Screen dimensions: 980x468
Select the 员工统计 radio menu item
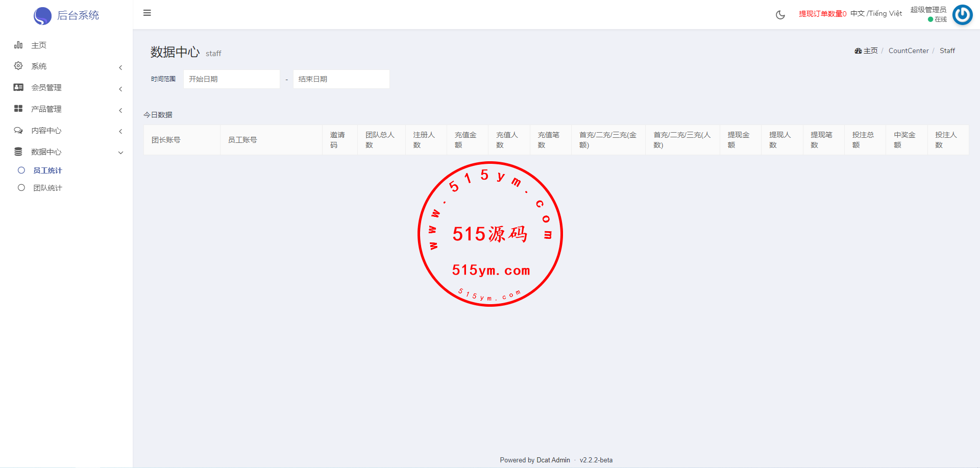[21, 170]
